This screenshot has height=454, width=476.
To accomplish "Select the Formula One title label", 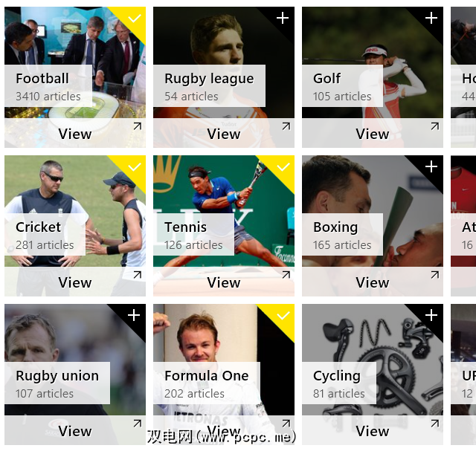I will (207, 376).
